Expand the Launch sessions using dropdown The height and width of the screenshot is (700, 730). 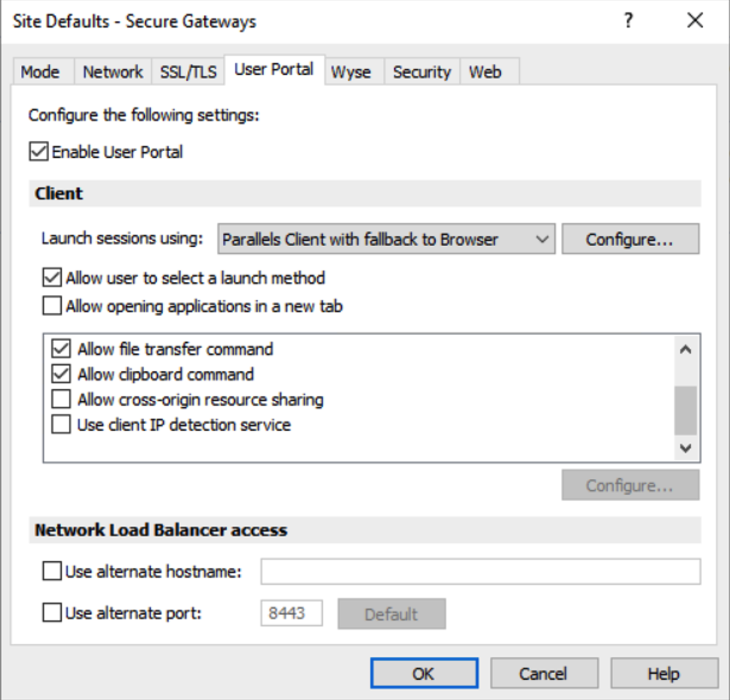pos(386,239)
